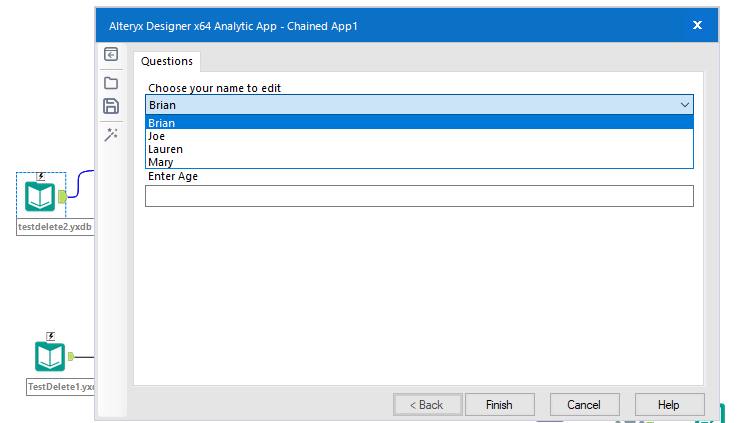This screenshot has height=423, width=750.
Task: Click the save disk icon in sidebar
Action: pyautogui.click(x=111, y=106)
